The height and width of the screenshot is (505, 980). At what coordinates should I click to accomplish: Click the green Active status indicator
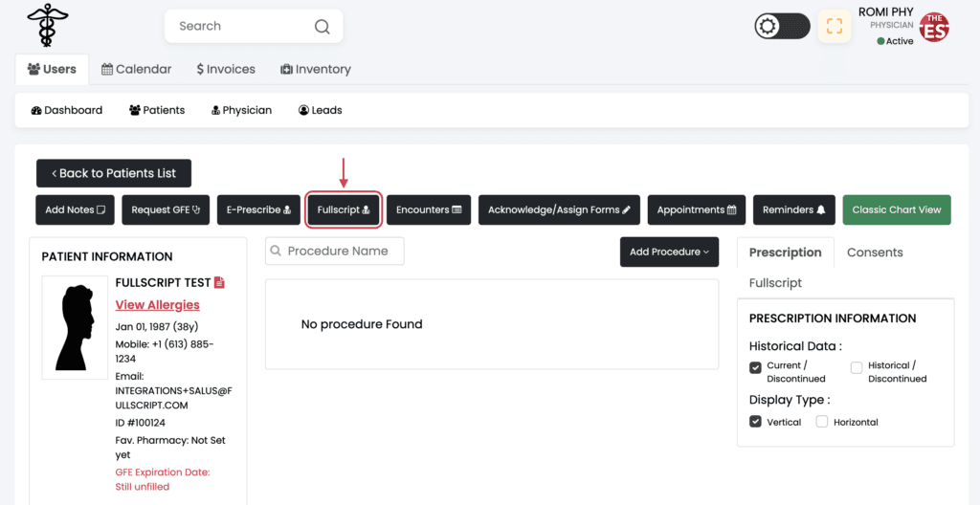click(895, 41)
